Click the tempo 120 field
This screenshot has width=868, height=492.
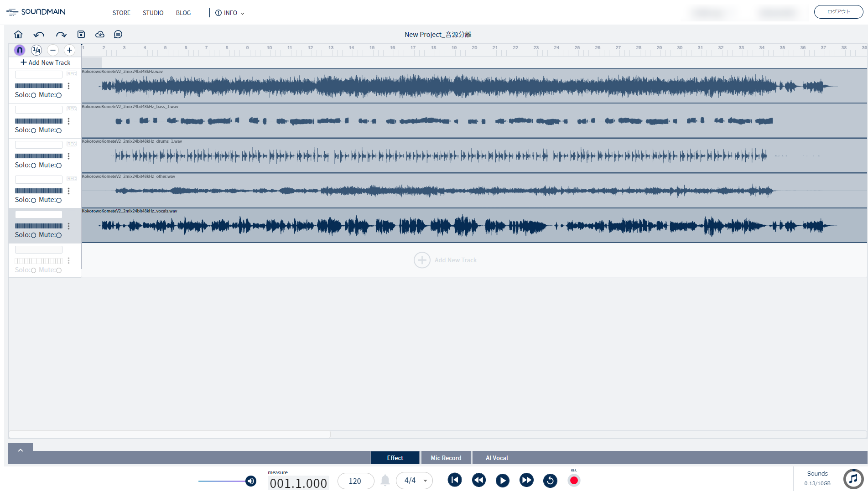pyautogui.click(x=355, y=481)
